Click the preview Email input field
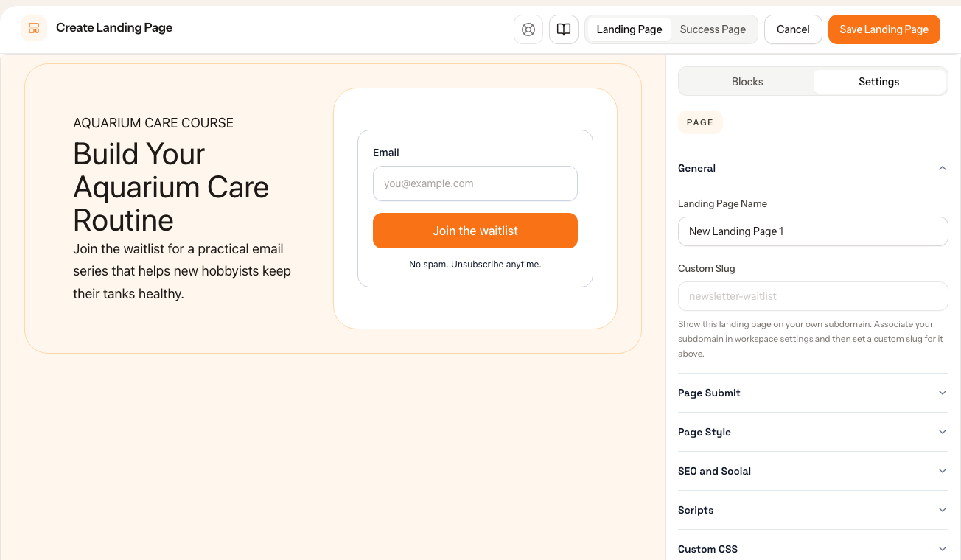 475,183
